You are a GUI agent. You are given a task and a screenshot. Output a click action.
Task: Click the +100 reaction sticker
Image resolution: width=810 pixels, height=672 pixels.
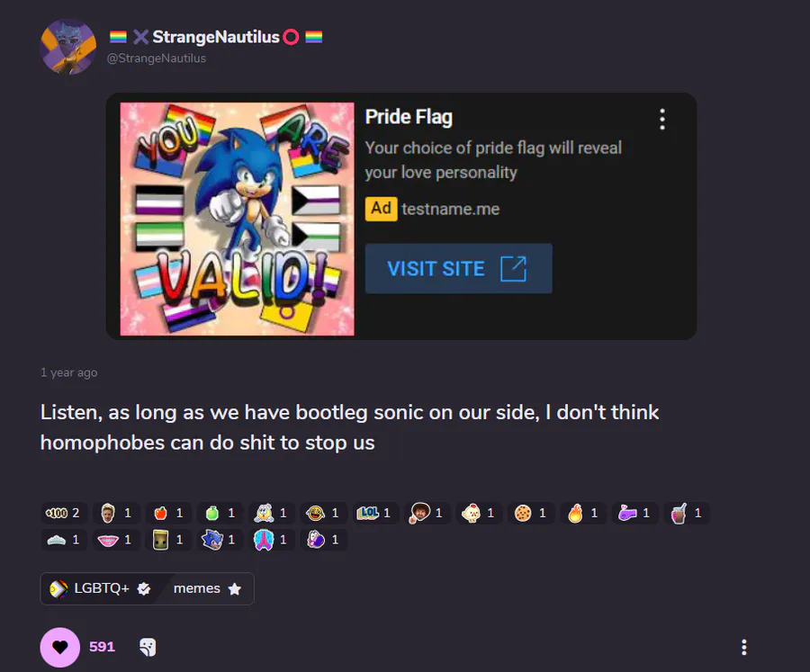tap(64, 513)
